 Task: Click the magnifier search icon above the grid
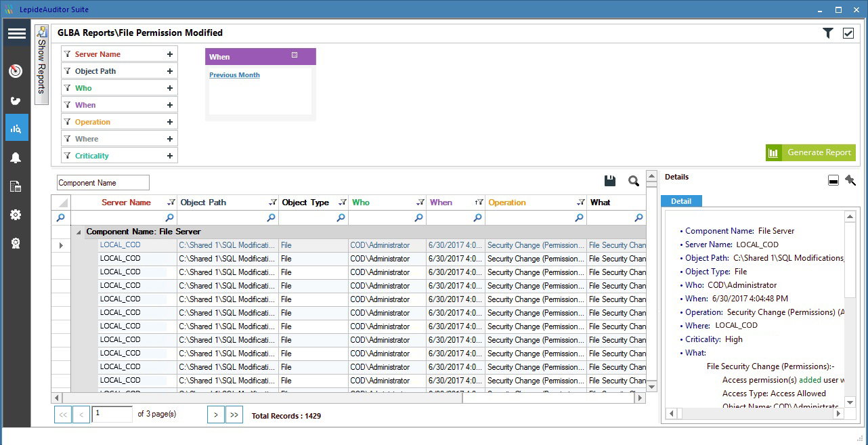[x=634, y=181]
